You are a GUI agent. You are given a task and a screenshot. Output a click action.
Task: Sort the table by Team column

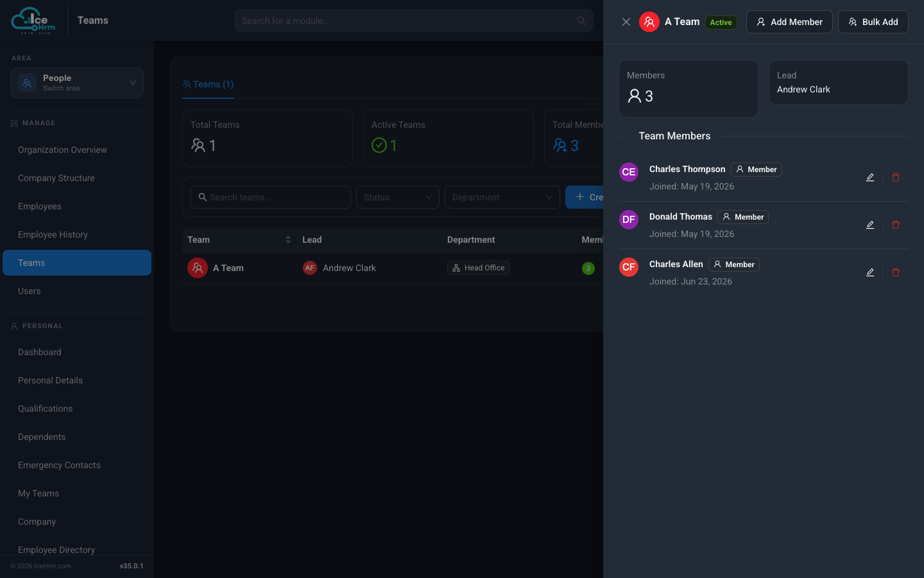239,240
